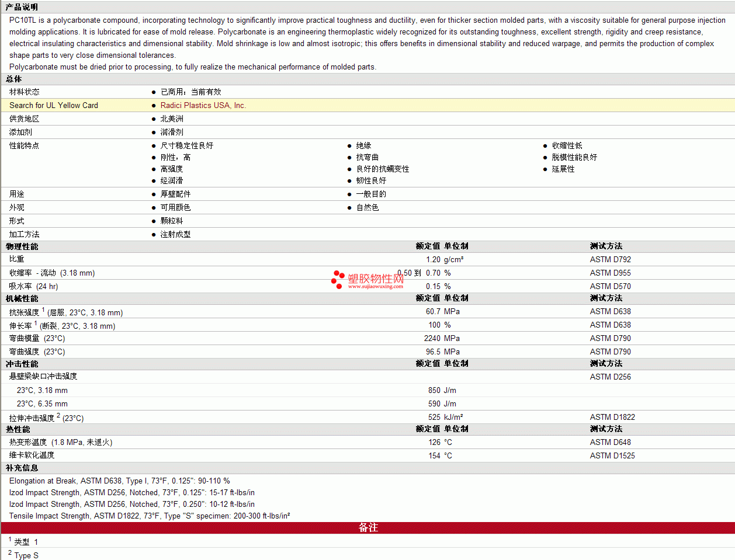Click the 悬壁梁缺口冲击强度 row label
This screenshot has height=560, width=735.
(x=43, y=377)
